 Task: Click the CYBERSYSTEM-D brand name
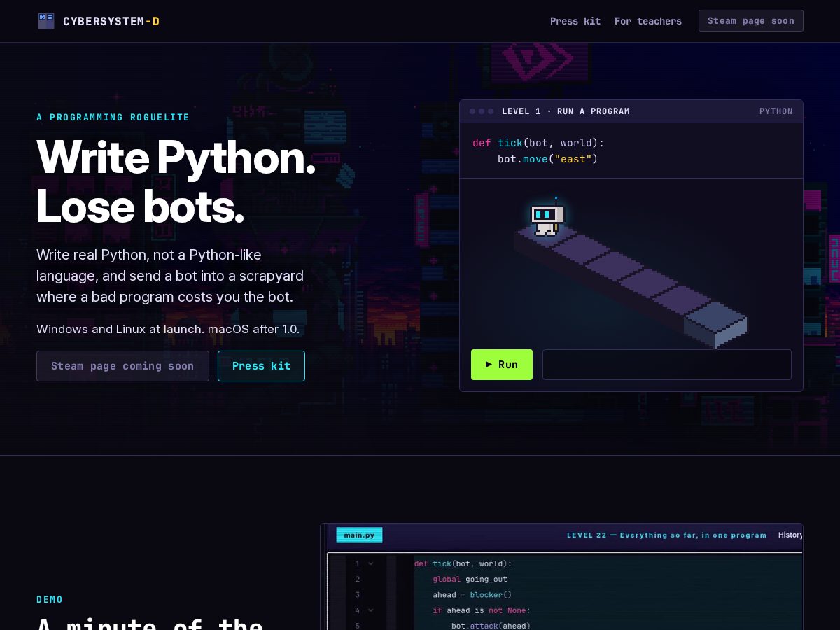[111, 21]
